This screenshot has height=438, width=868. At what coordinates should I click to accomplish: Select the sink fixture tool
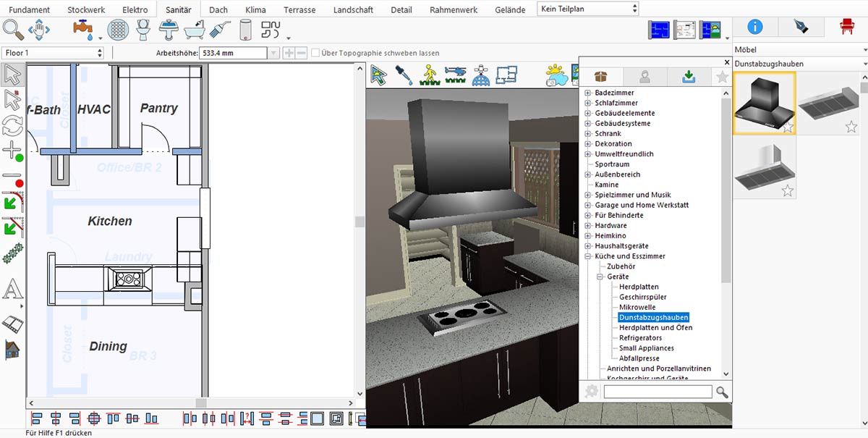169,30
